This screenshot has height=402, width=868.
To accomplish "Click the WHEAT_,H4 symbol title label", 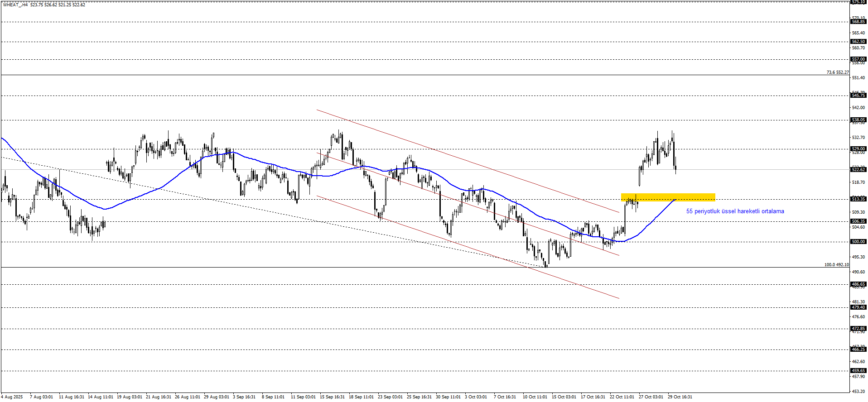I will click(x=15, y=5).
